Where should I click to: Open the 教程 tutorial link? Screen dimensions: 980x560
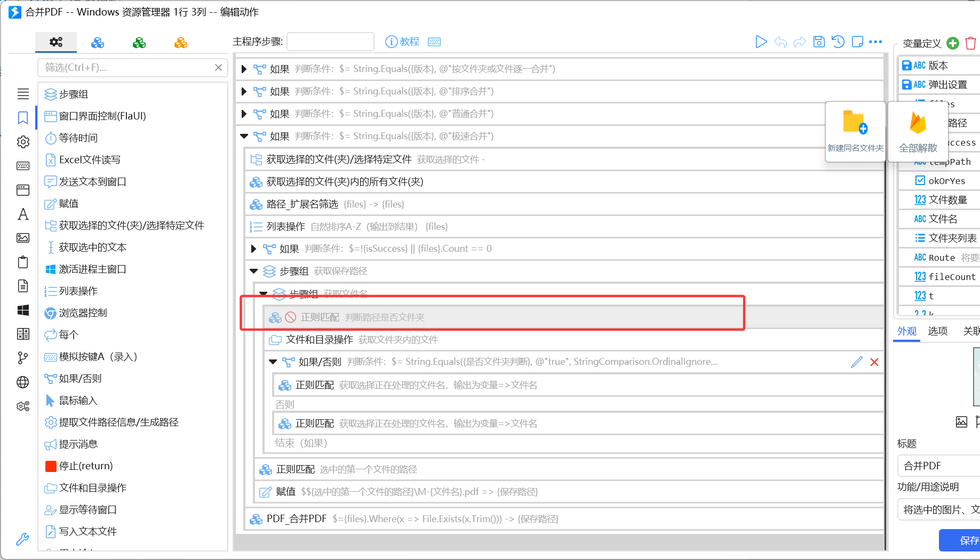point(402,42)
